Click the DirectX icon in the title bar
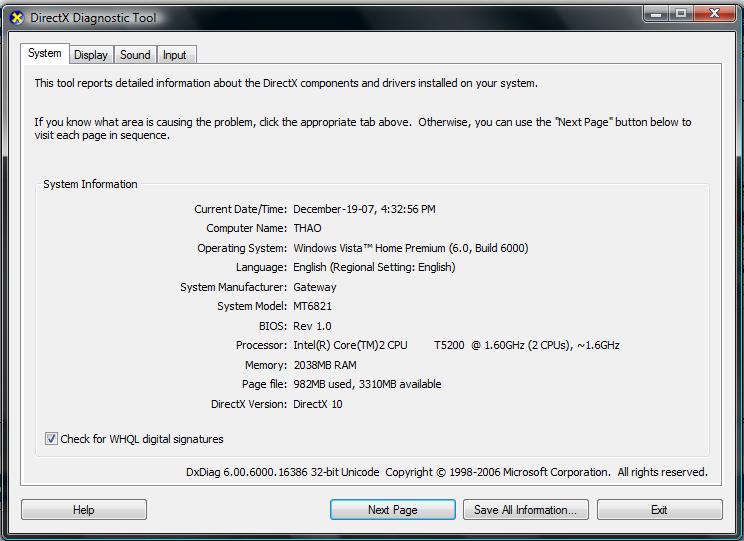 (17, 18)
